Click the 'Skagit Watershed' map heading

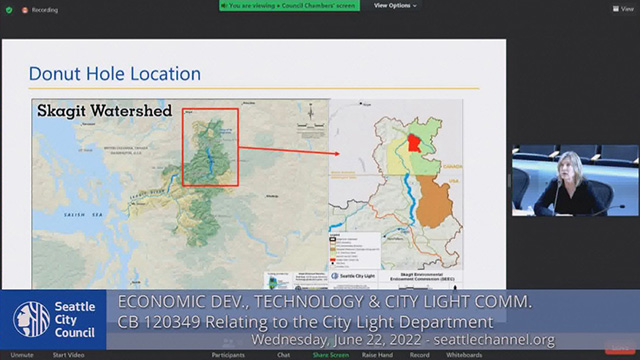pos(104,111)
